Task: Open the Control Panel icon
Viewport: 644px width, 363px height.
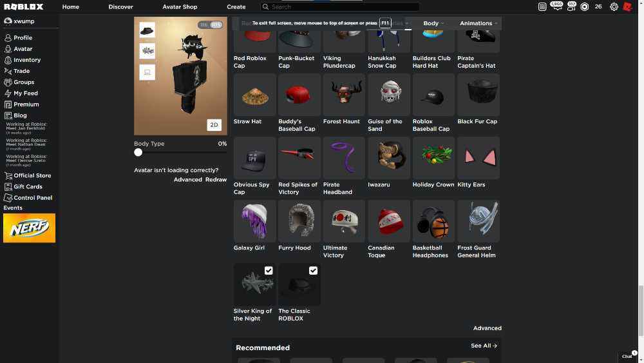Action: coord(8,198)
